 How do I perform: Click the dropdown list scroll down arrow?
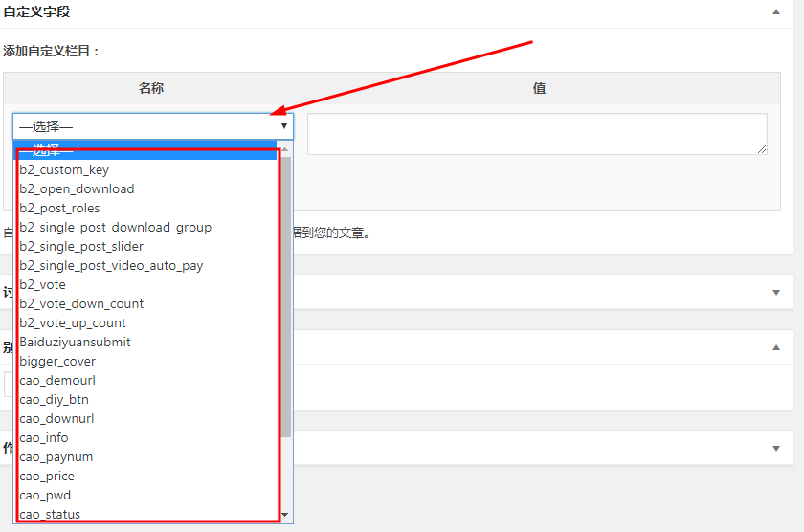coord(286,515)
